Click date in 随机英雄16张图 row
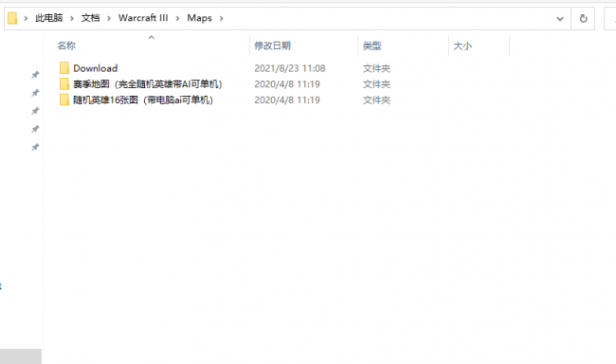 [x=287, y=100]
